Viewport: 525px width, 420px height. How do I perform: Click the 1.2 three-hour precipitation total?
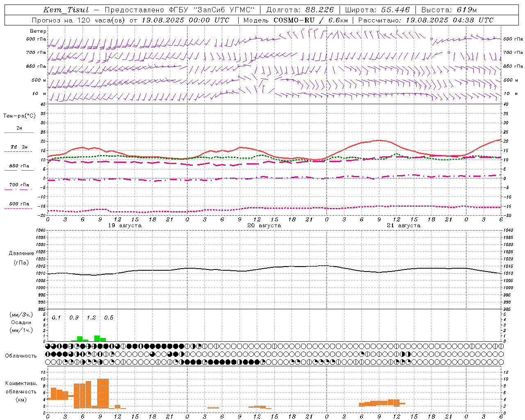(91, 318)
